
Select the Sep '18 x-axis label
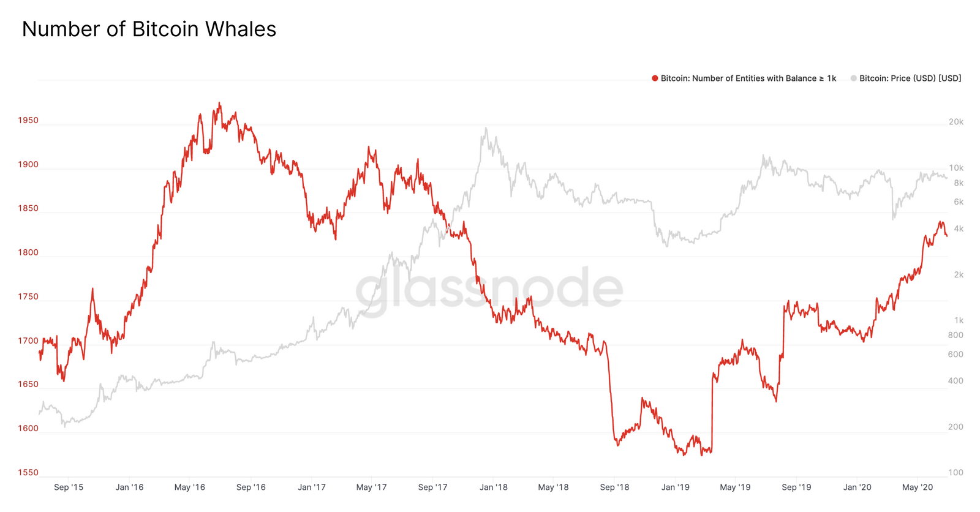(614, 488)
